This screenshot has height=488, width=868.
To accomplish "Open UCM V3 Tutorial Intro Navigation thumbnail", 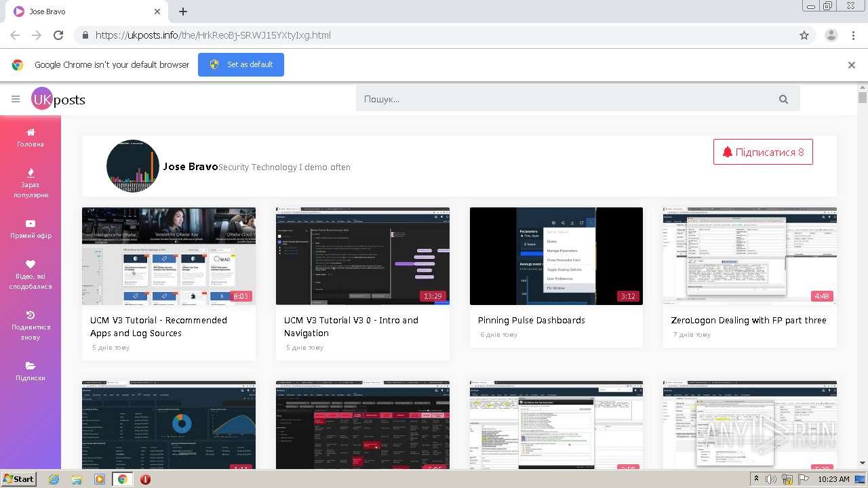I will click(x=363, y=256).
